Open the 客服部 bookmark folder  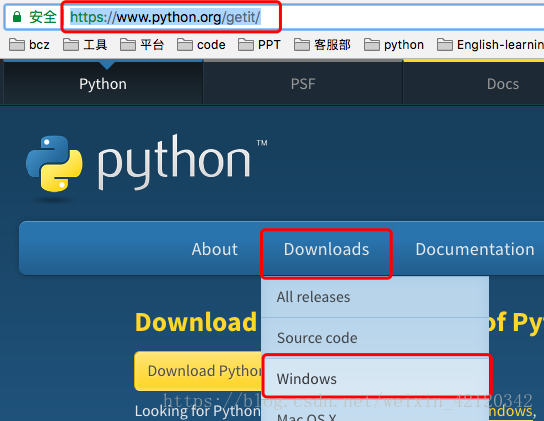[x=322, y=45]
